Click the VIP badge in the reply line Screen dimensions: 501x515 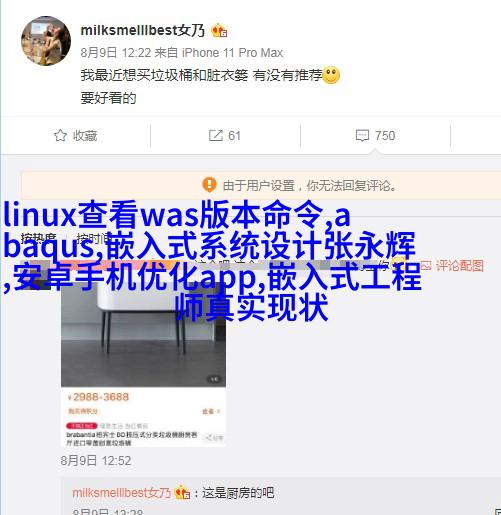point(182,492)
